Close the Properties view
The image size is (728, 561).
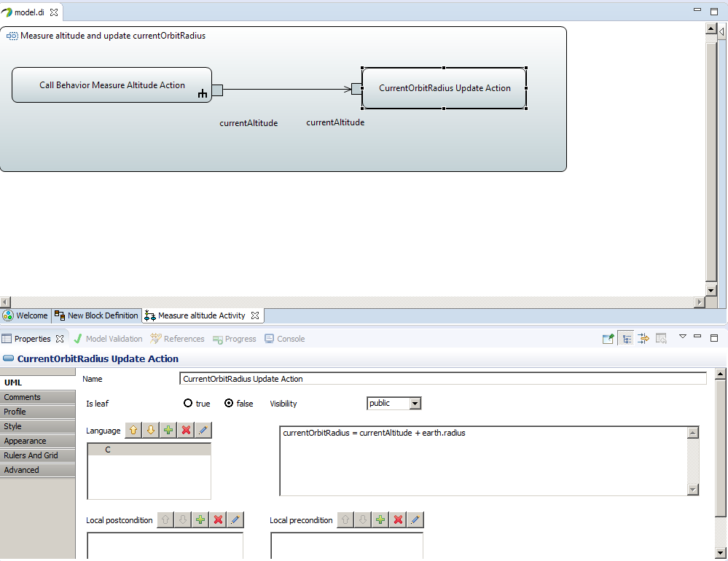[60, 339]
